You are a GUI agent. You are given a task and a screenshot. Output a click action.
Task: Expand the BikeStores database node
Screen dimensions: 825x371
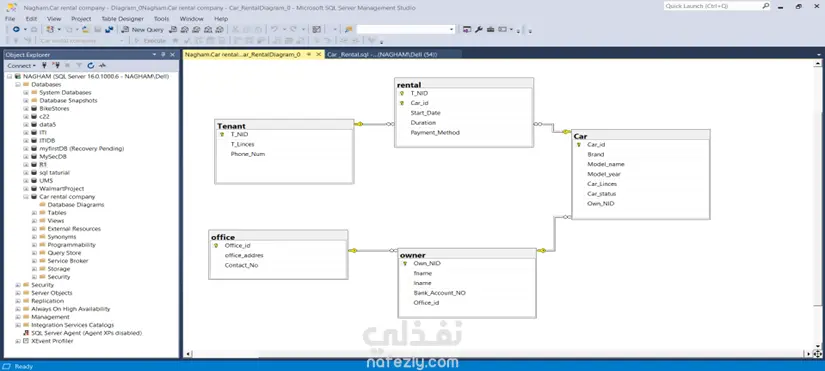point(26,108)
